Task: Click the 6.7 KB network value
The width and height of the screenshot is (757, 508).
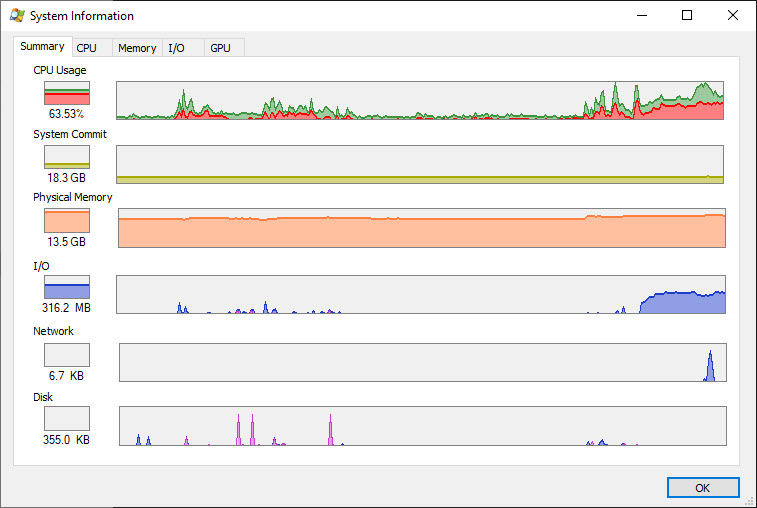Action: click(x=66, y=376)
